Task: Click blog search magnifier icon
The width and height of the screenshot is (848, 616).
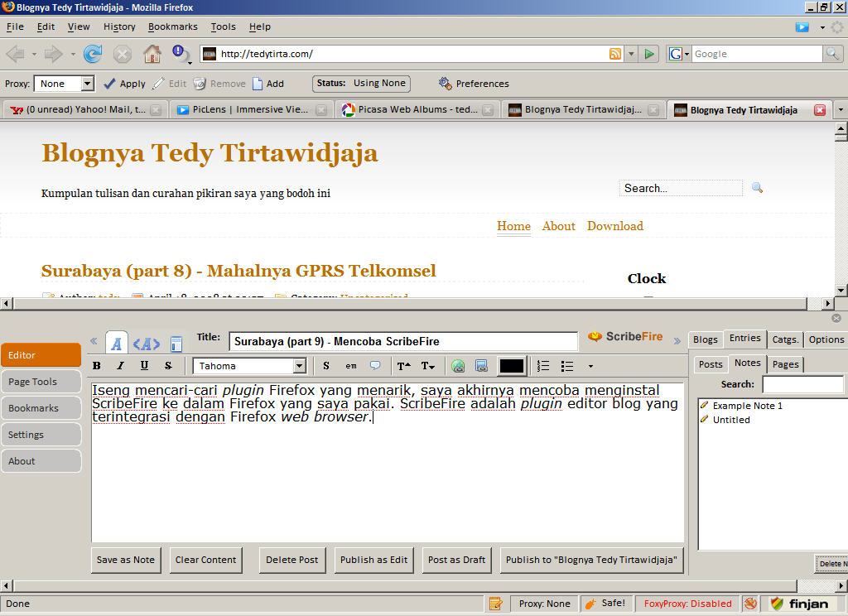Action: click(x=757, y=188)
